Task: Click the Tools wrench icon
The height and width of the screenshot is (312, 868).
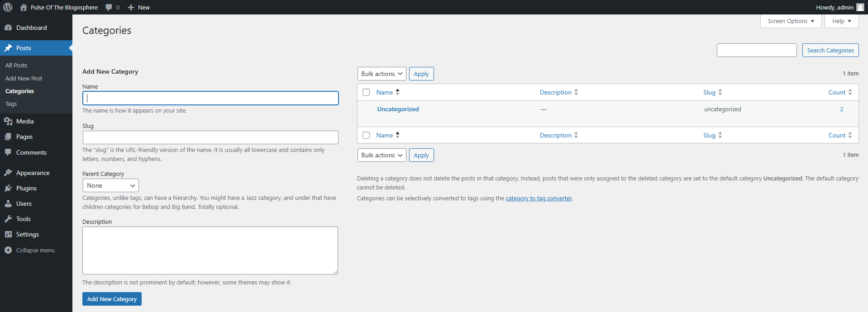Action: click(x=8, y=219)
